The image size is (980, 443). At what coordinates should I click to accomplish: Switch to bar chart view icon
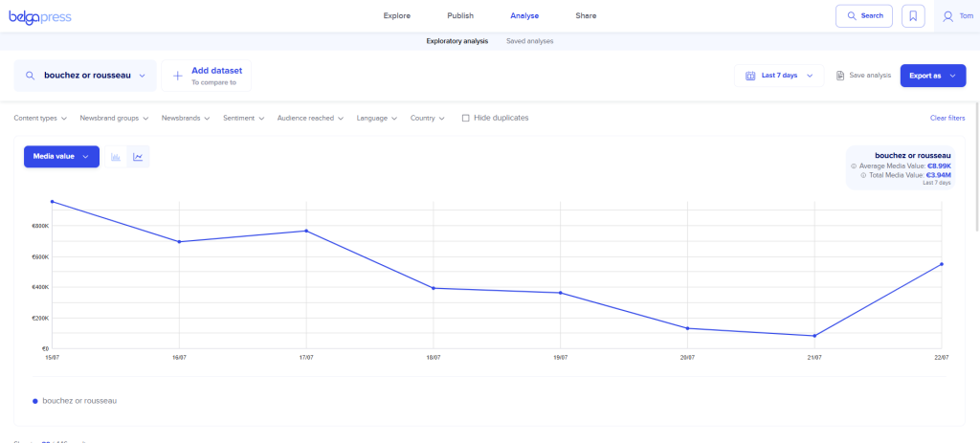tap(115, 157)
